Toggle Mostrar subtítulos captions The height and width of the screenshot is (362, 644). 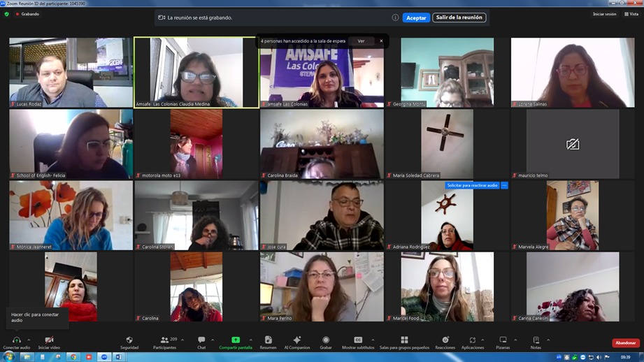pos(358,342)
